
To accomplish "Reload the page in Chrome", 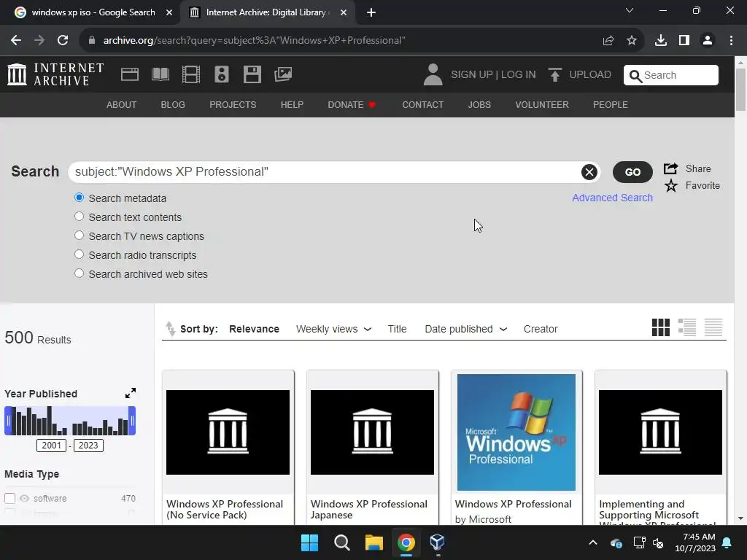I will pos(63,41).
